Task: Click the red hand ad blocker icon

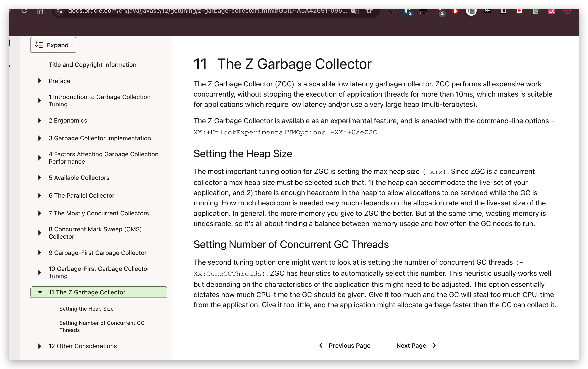Action: tap(455, 11)
